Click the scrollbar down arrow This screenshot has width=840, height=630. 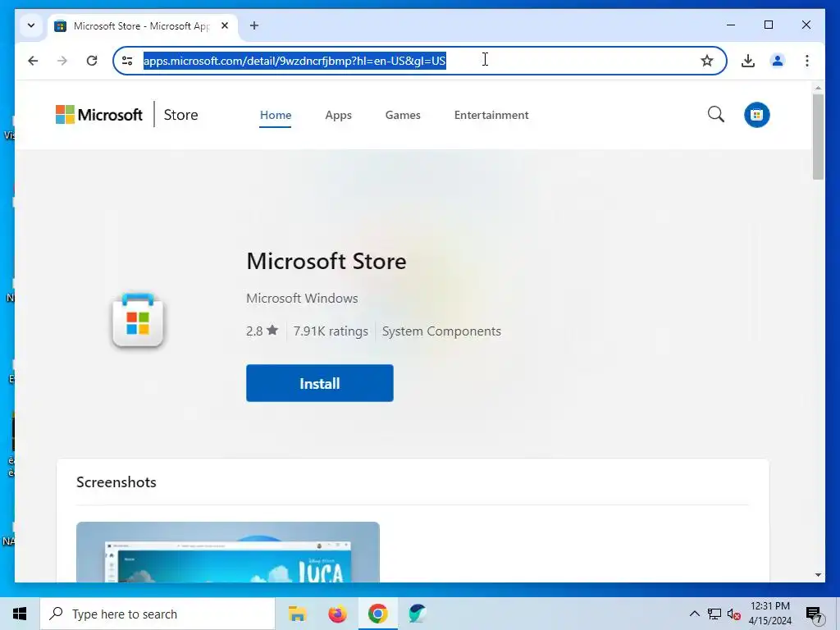pyautogui.click(x=818, y=575)
